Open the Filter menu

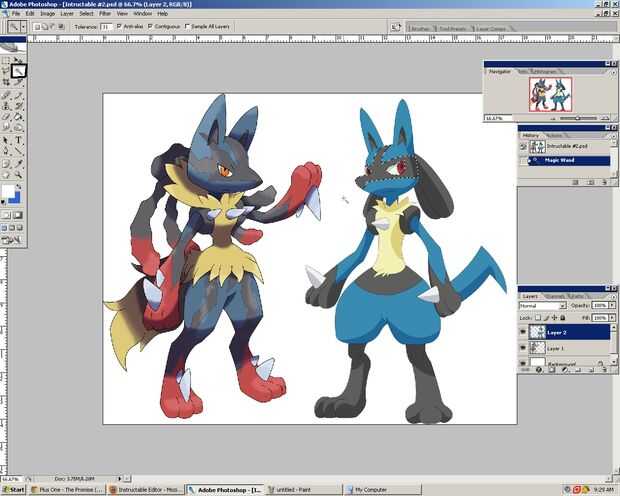(x=105, y=14)
